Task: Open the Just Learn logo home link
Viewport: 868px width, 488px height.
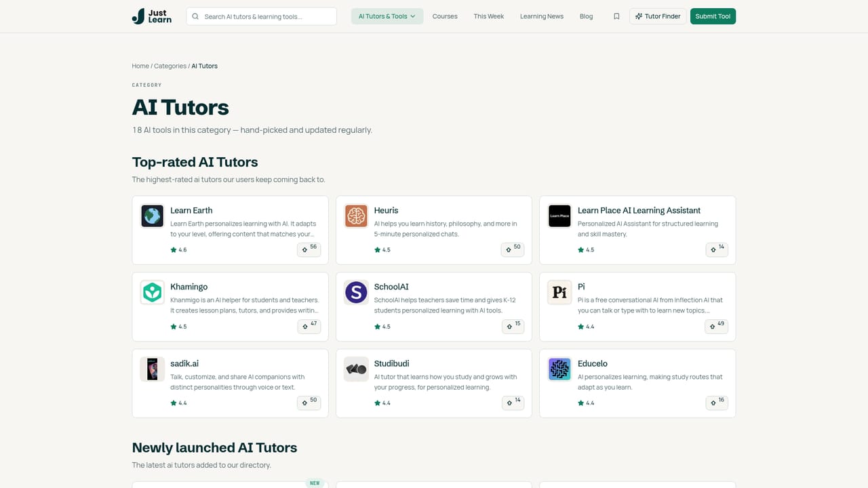Action: tap(152, 16)
